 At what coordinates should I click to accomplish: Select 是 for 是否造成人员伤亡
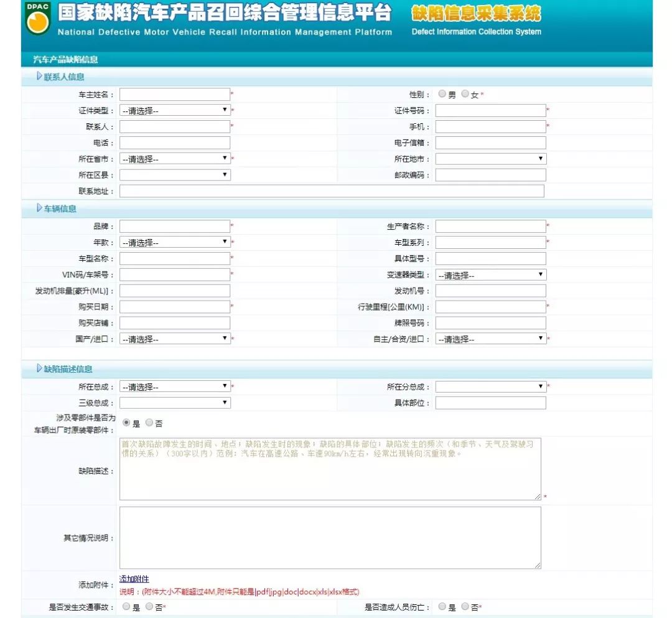[x=442, y=606]
